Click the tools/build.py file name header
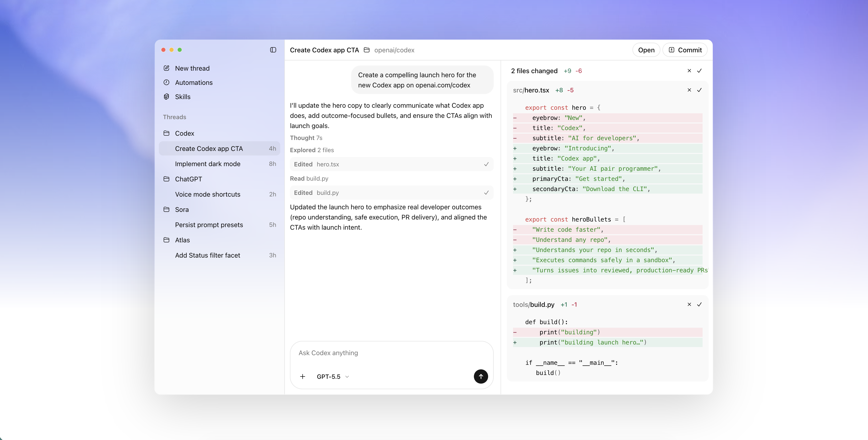The image size is (868, 440). (x=533, y=305)
